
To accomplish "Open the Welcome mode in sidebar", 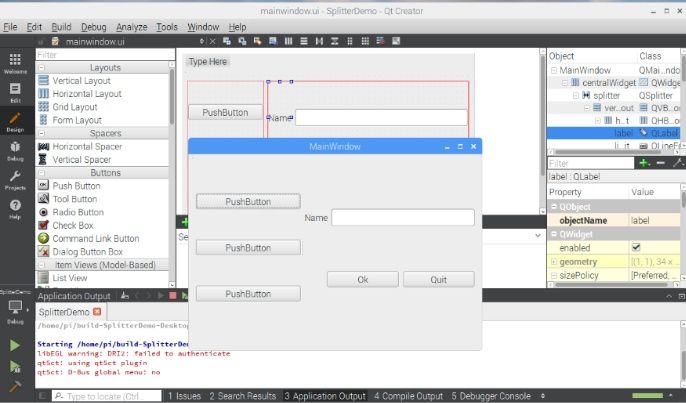I will pyautogui.click(x=15, y=63).
